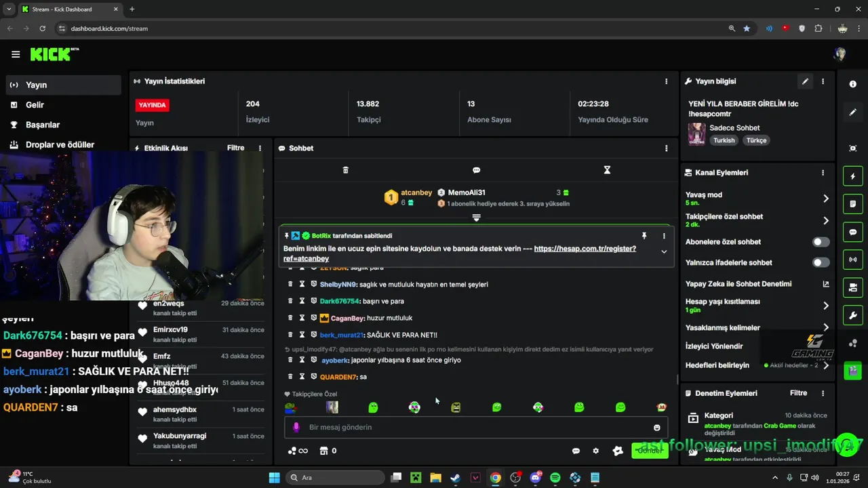
Task: Expand the pinned message chevron
Action: (x=664, y=251)
